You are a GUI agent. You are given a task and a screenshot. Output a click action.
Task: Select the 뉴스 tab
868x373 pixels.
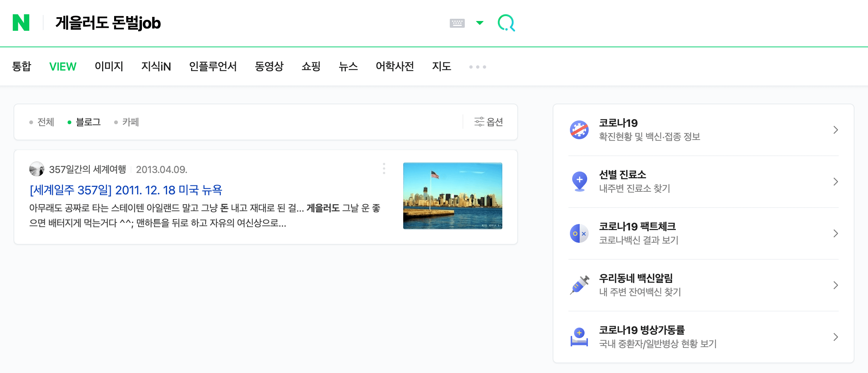pos(348,66)
